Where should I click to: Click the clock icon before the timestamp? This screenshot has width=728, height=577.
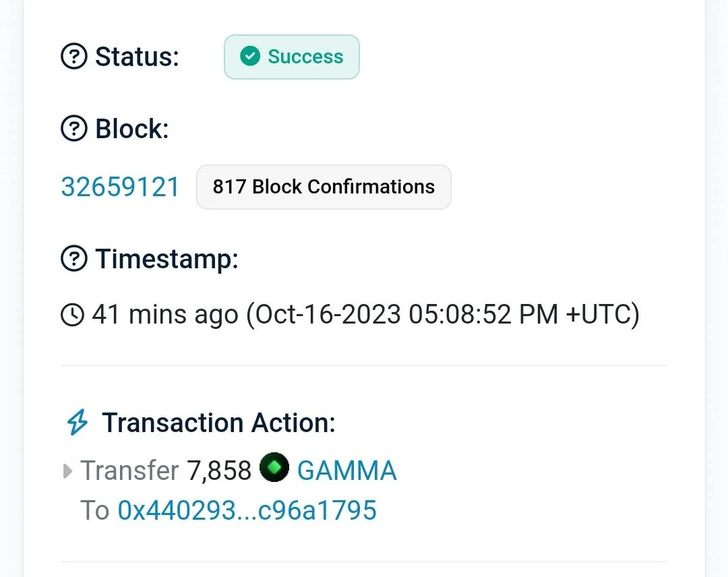[72, 314]
